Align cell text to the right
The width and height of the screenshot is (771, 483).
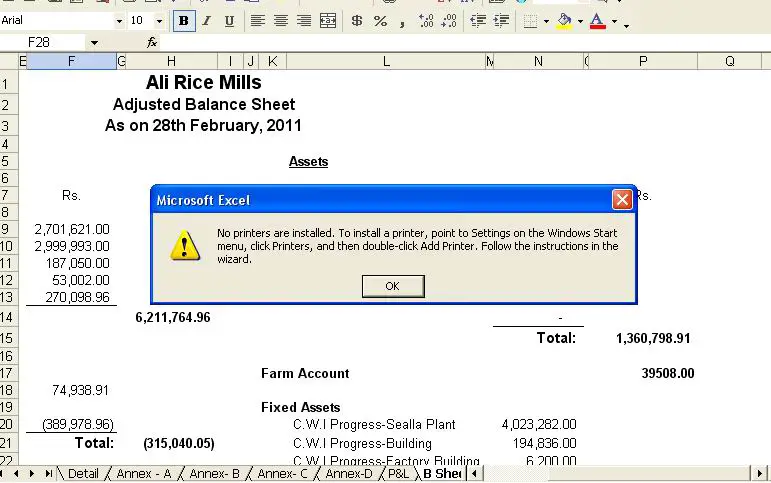click(304, 21)
